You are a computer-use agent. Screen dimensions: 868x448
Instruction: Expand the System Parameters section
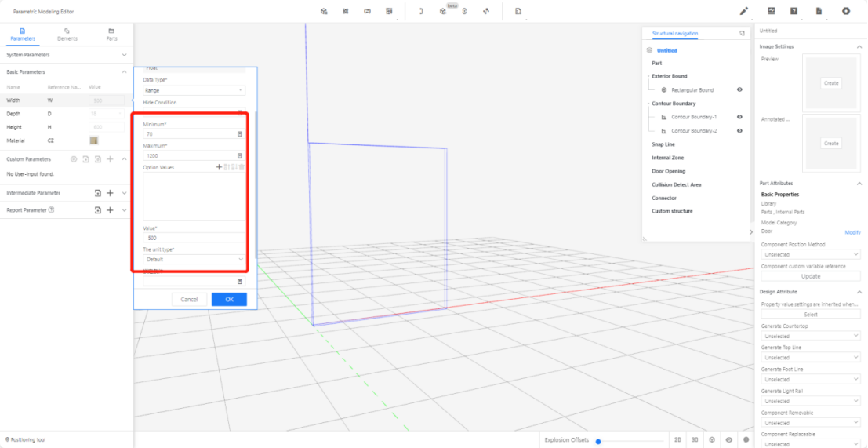point(124,55)
